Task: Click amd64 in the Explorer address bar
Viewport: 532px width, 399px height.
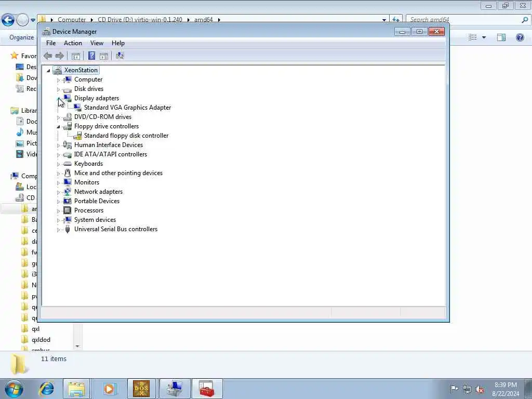Action: click(x=203, y=19)
